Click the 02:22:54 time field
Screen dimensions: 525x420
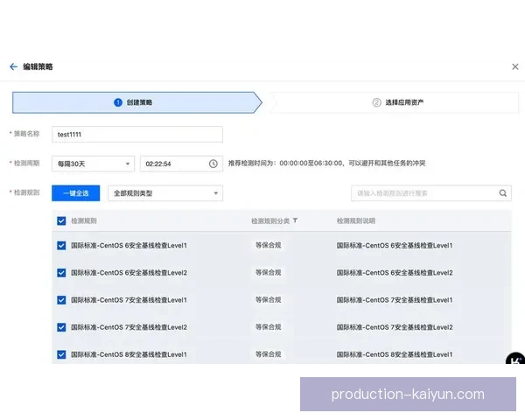[x=181, y=164]
